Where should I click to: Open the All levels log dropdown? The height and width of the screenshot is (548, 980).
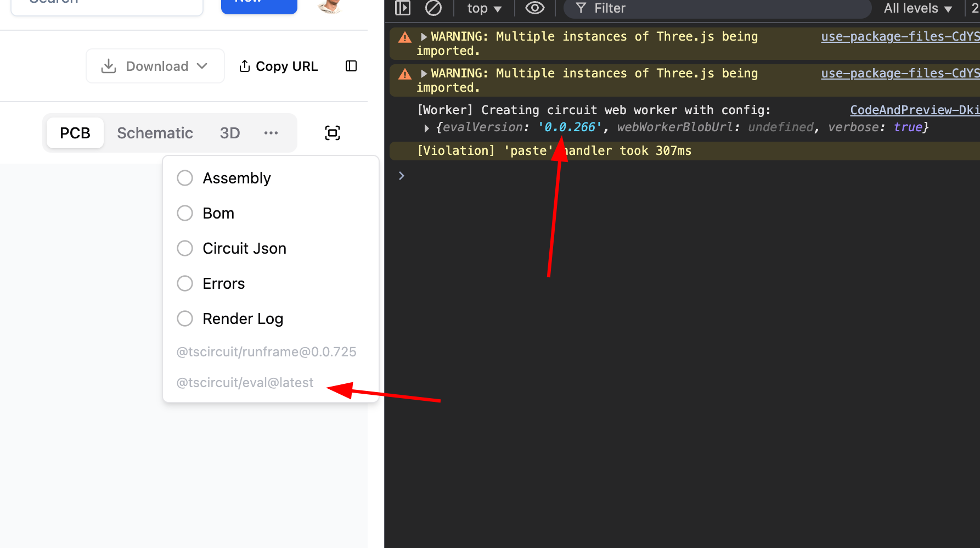coord(917,8)
